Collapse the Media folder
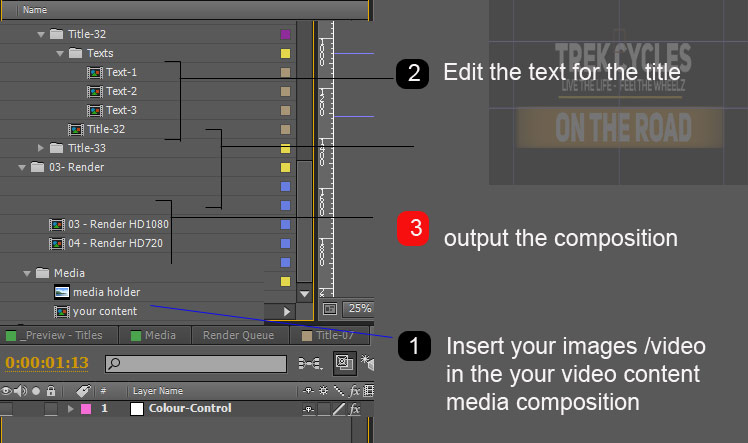Image resolution: width=748 pixels, height=443 pixels. (x=27, y=273)
